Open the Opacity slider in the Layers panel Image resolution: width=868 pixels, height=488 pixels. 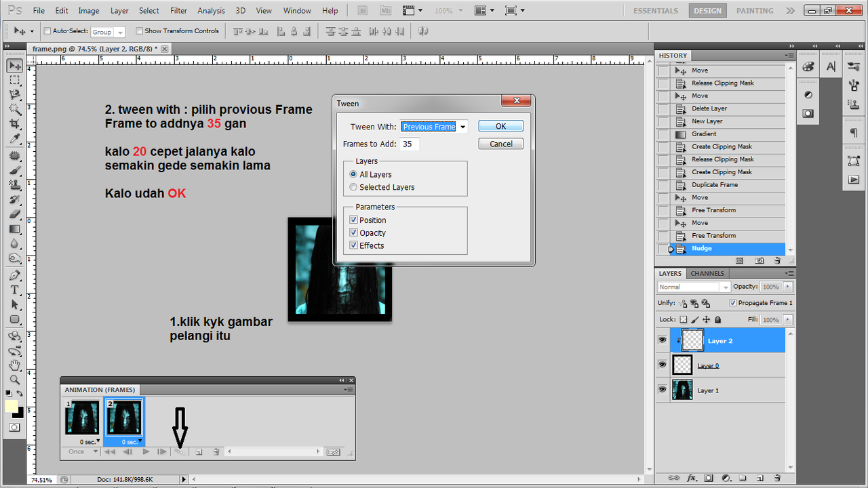pos(787,287)
